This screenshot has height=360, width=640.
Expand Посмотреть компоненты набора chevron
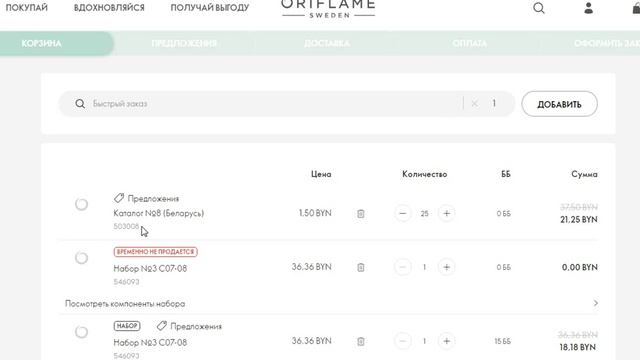tap(596, 303)
